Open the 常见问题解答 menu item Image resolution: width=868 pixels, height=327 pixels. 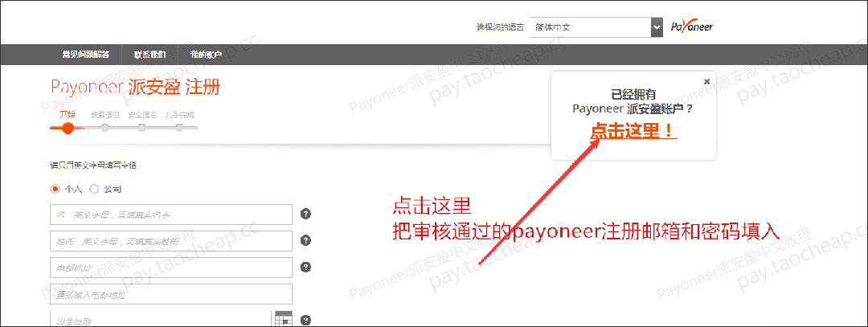tap(86, 54)
